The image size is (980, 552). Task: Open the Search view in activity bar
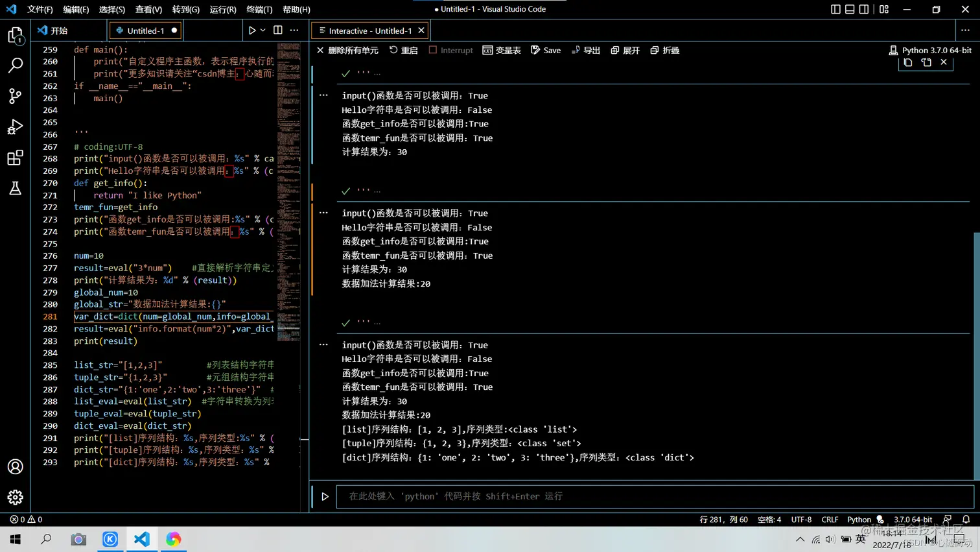15,65
